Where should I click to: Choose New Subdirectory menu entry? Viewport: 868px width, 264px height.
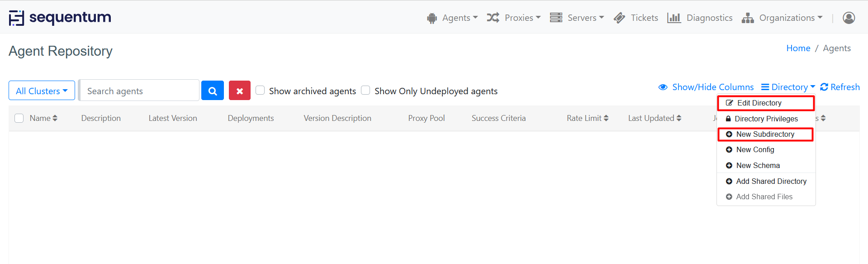coord(764,134)
